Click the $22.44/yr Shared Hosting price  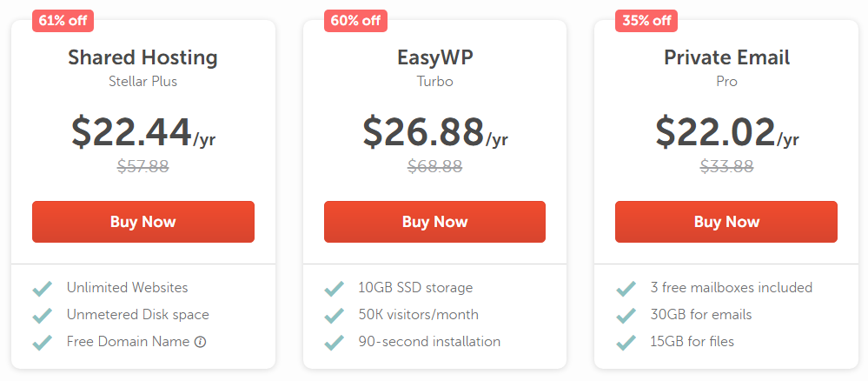coord(143,132)
